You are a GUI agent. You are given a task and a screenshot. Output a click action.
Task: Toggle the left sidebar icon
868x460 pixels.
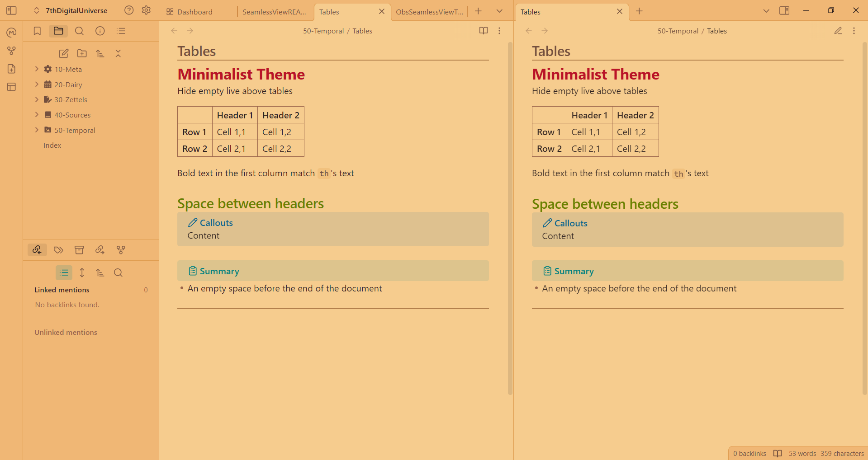11,10
